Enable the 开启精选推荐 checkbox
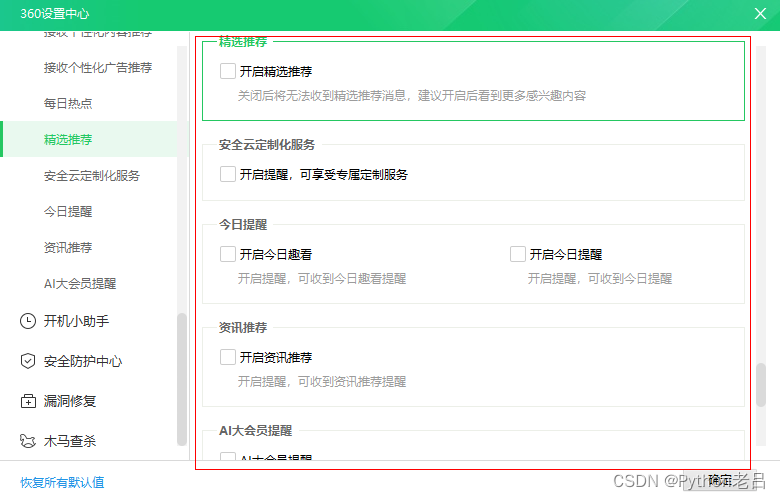The width and height of the screenshot is (780, 500). click(228, 71)
